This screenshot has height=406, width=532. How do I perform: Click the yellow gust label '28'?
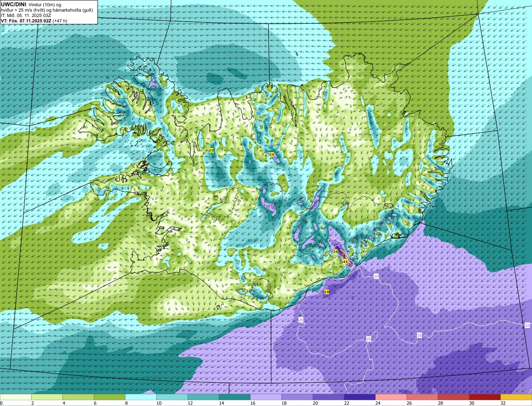[327, 292]
